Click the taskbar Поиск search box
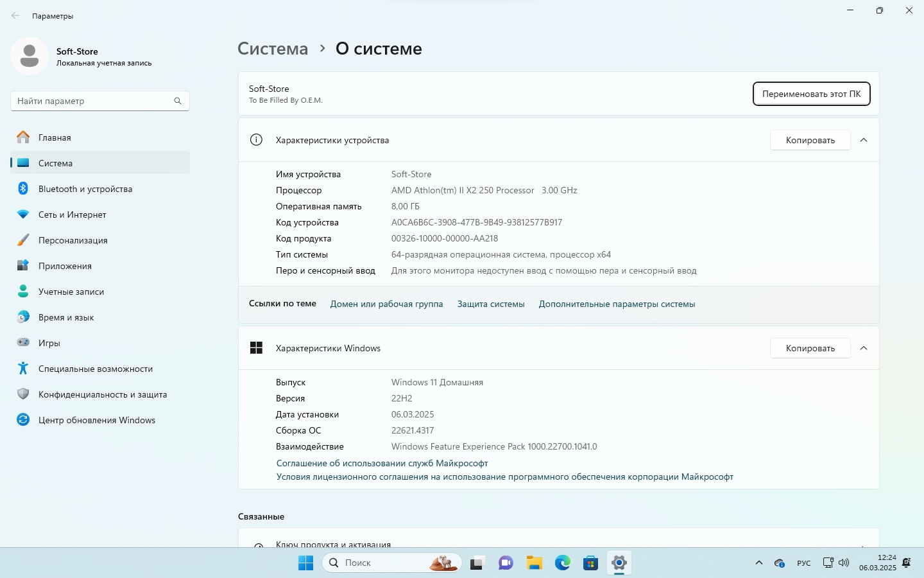This screenshot has width=924, height=578. [391, 563]
